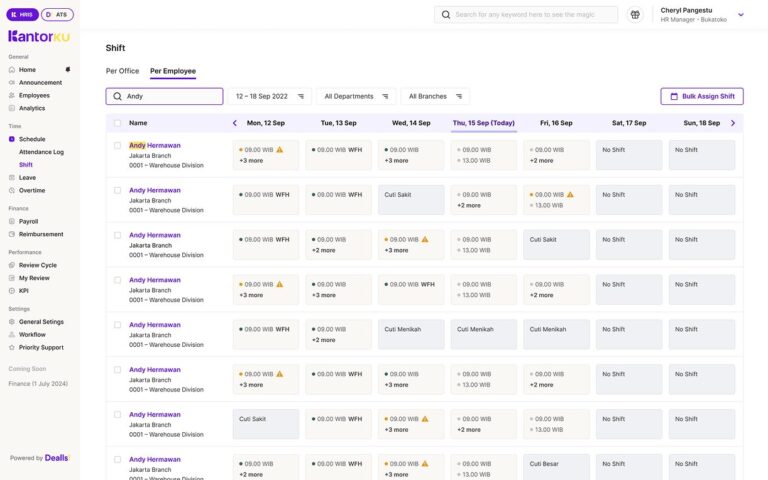Tick the select-all checkbox beside Name
768x480 pixels.
(118, 123)
